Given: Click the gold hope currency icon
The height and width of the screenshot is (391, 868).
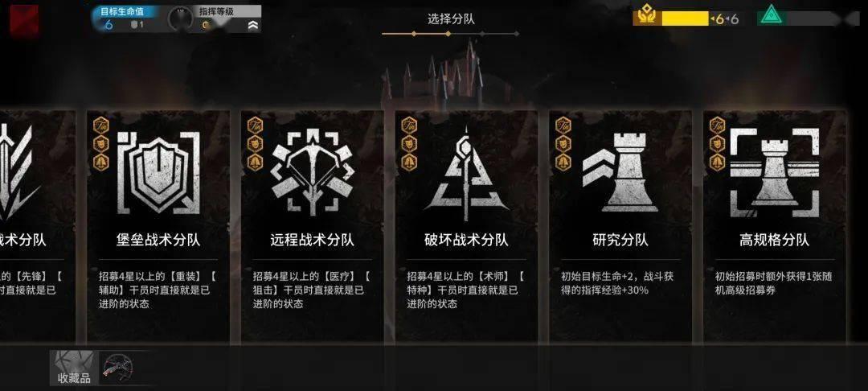Looking at the screenshot, I should point(646,15).
